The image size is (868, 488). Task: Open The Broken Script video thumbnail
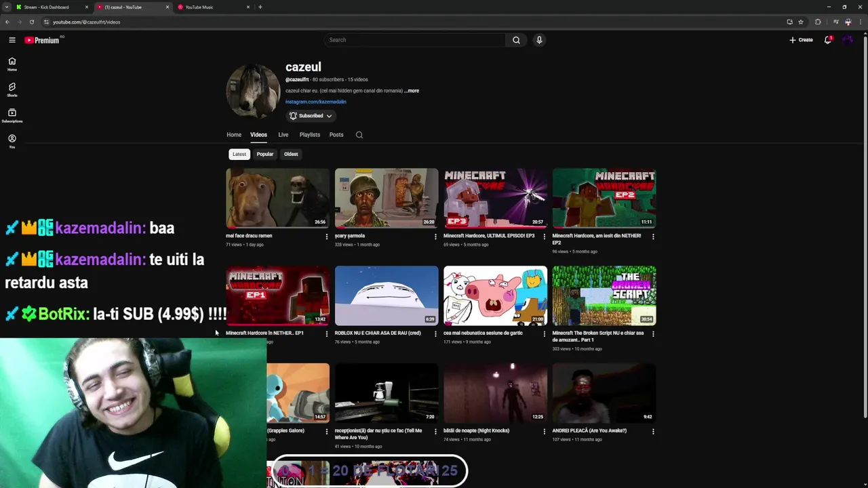(x=604, y=296)
